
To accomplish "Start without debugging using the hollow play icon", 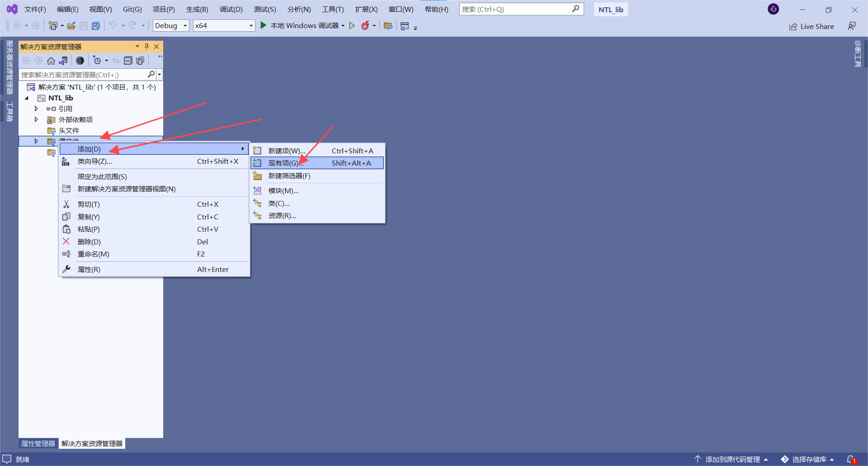I will pos(352,26).
